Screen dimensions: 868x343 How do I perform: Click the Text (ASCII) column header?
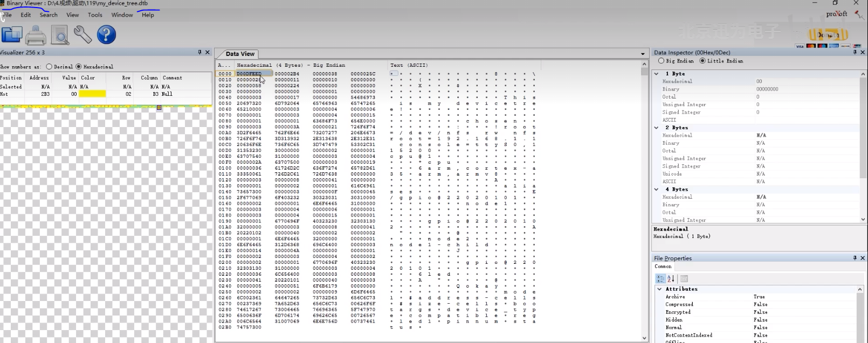tap(408, 65)
